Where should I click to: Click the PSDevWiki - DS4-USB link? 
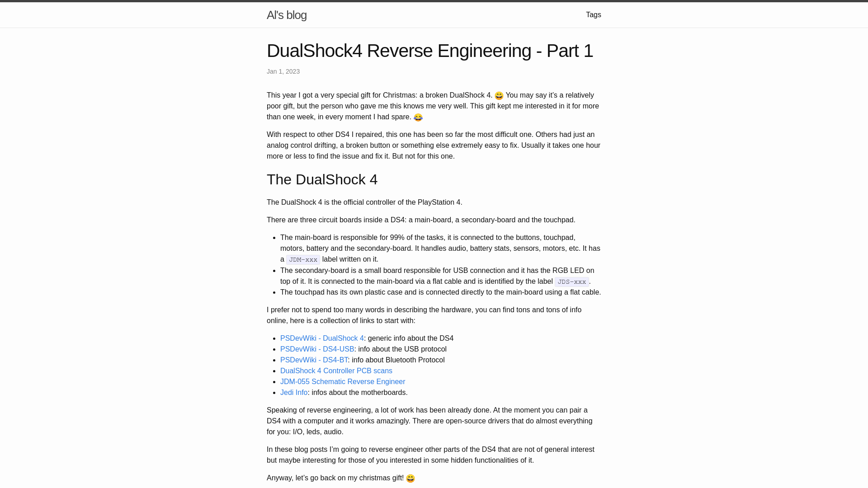(x=317, y=349)
